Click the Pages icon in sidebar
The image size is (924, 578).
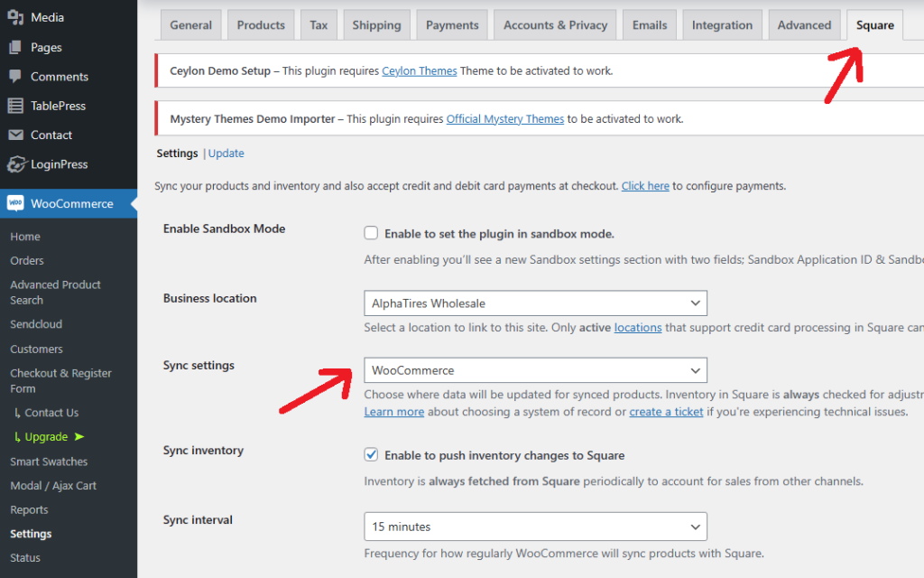[x=15, y=47]
